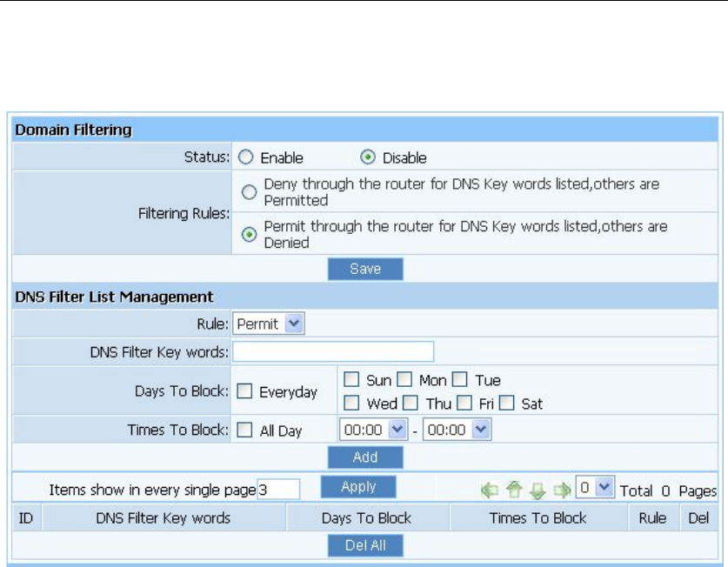728x567 pixels.
Task: Click the Apply button
Action: [x=358, y=487]
